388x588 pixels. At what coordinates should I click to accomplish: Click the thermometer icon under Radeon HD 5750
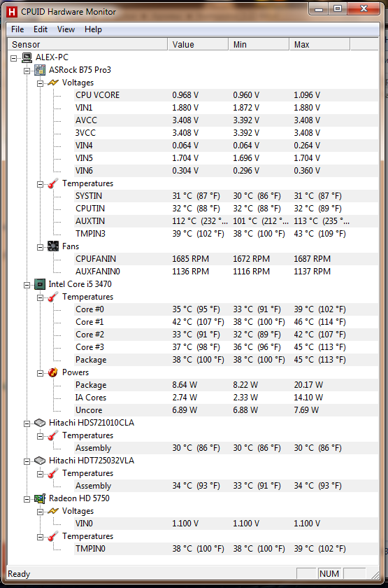(53, 536)
